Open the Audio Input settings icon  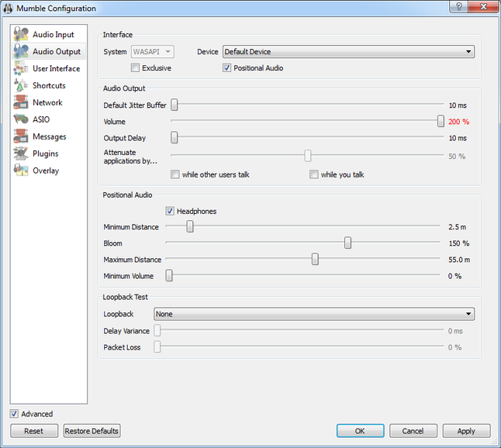tap(21, 35)
